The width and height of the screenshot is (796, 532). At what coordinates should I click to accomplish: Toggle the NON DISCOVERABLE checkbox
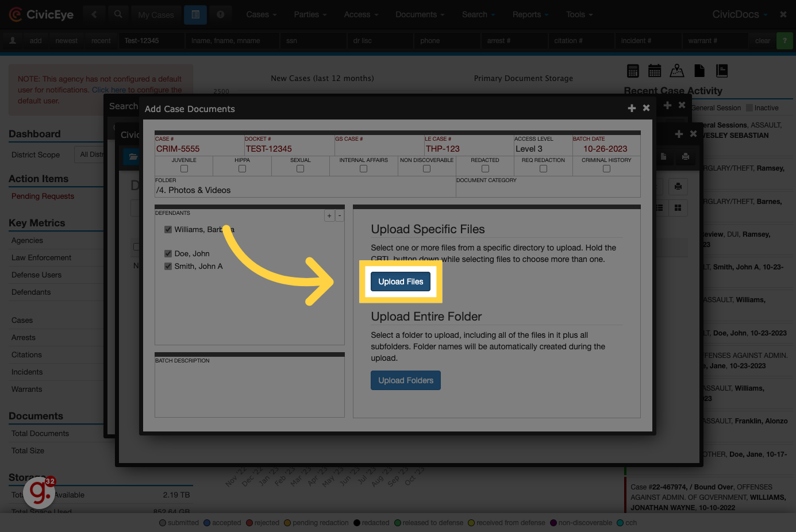[x=426, y=169]
